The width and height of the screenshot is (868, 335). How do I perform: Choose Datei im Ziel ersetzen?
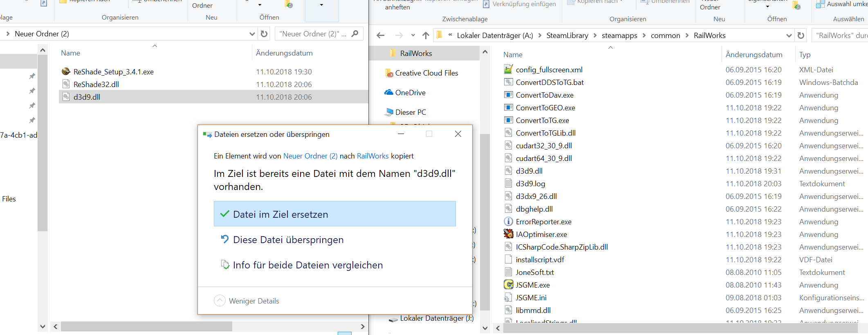point(334,214)
